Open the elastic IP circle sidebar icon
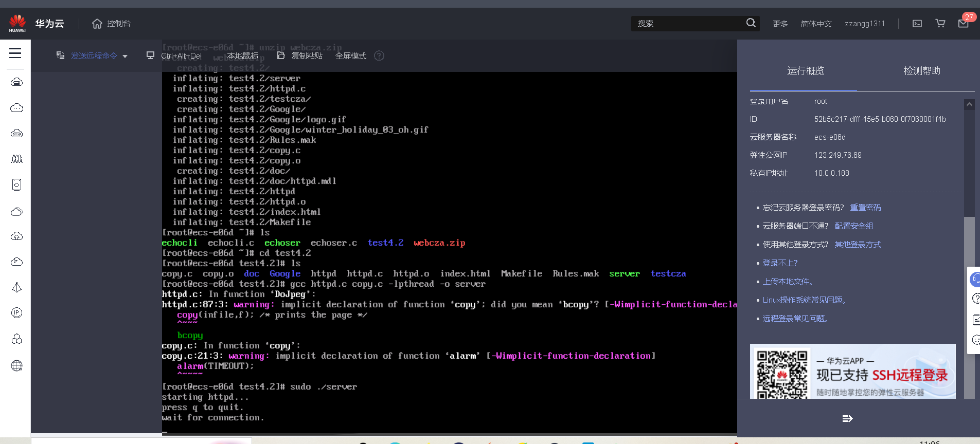Image resolution: width=980 pixels, height=444 pixels. (x=16, y=313)
